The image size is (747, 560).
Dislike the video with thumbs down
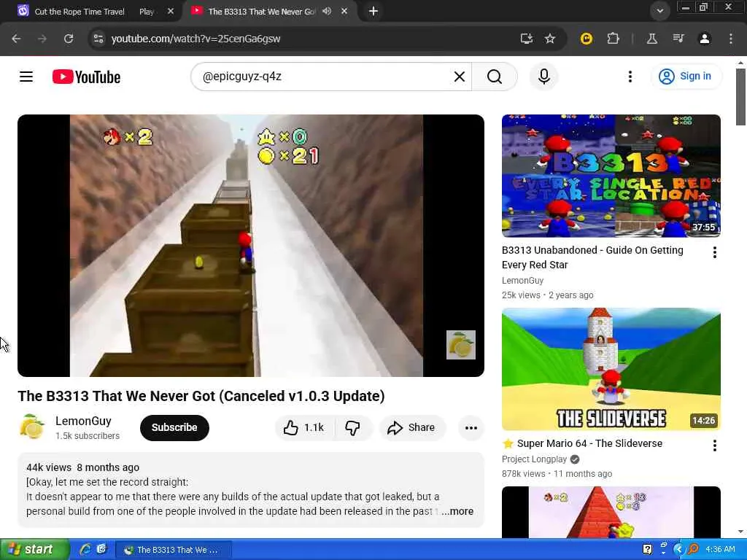[x=353, y=427]
